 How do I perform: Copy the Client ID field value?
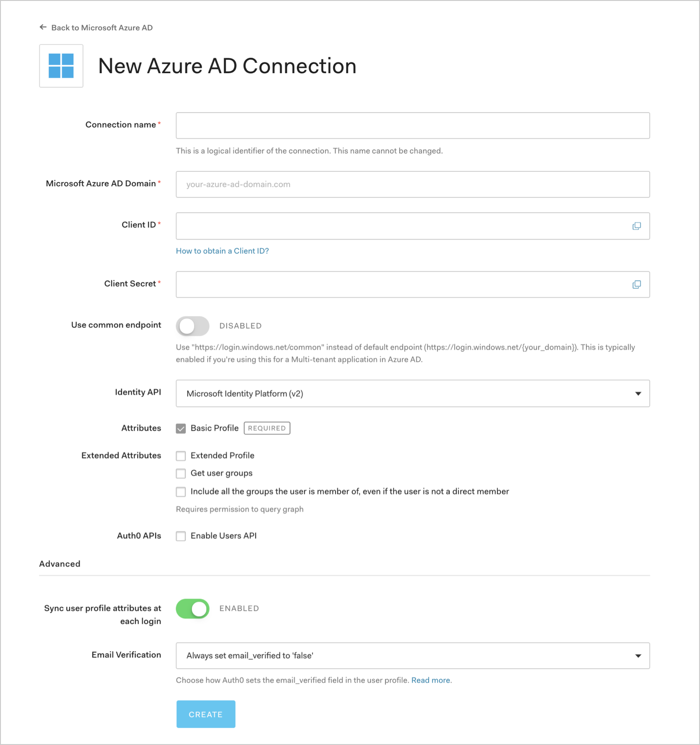pos(637,226)
